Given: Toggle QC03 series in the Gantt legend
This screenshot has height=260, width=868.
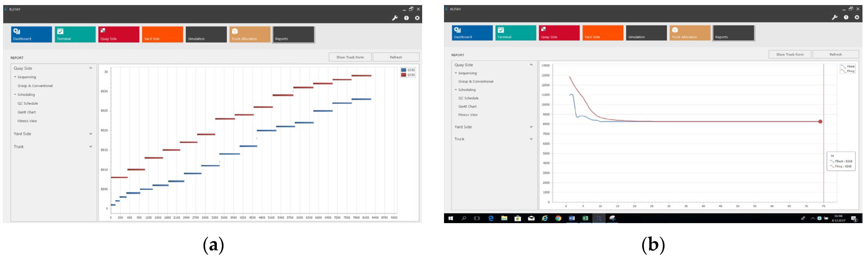Looking at the screenshot, I should pos(408,75).
